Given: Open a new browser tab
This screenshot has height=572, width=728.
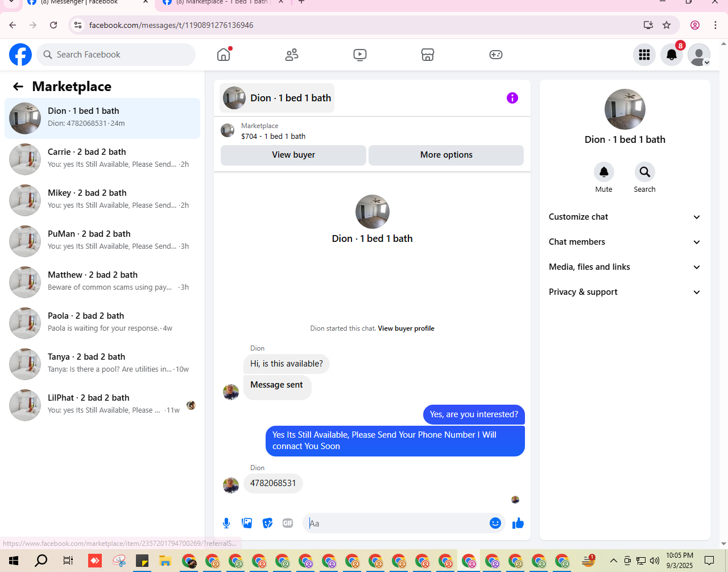Looking at the screenshot, I should tap(301, 2).
